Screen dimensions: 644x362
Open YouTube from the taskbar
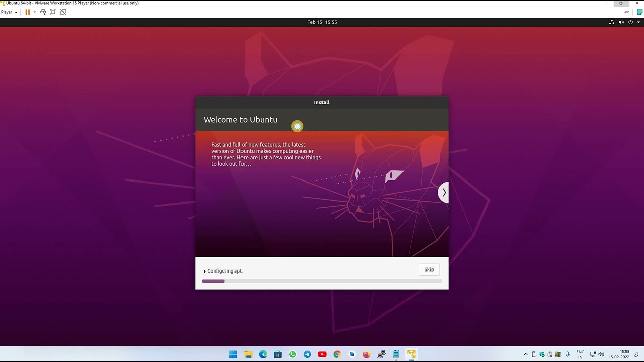click(322, 354)
